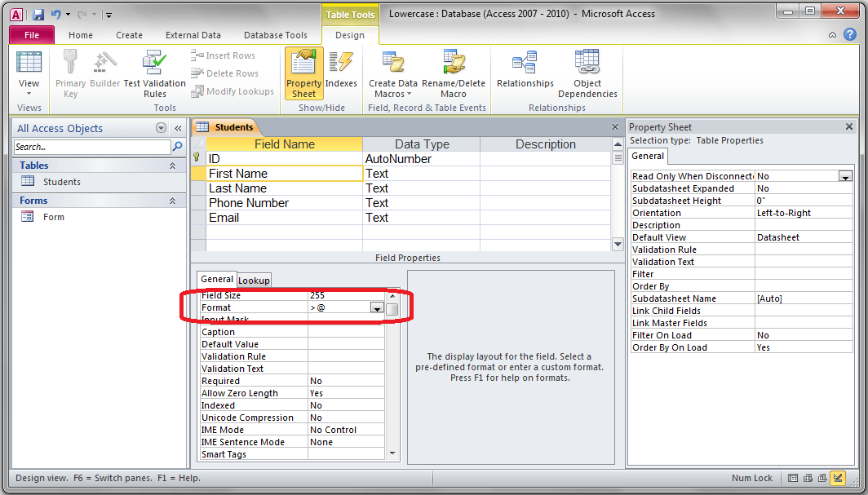This screenshot has height=495, width=868.
Task: Switch to the Create tab
Action: 129,35
